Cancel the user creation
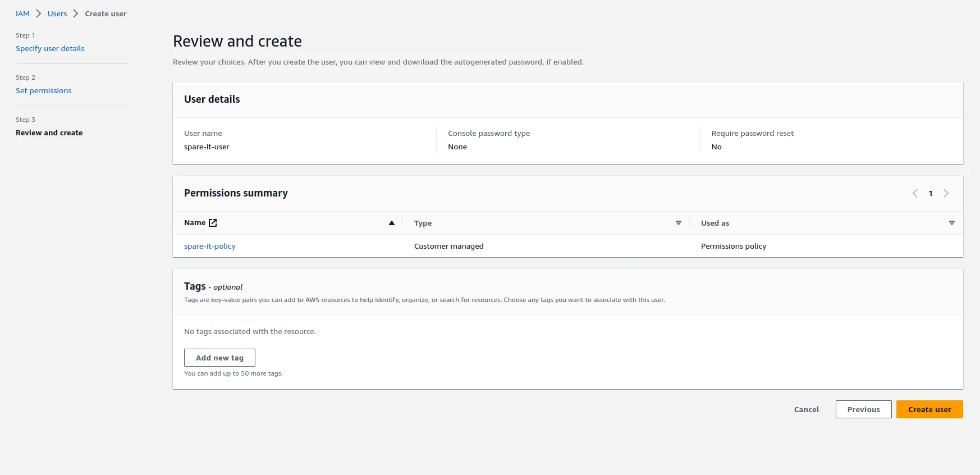 point(807,409)
